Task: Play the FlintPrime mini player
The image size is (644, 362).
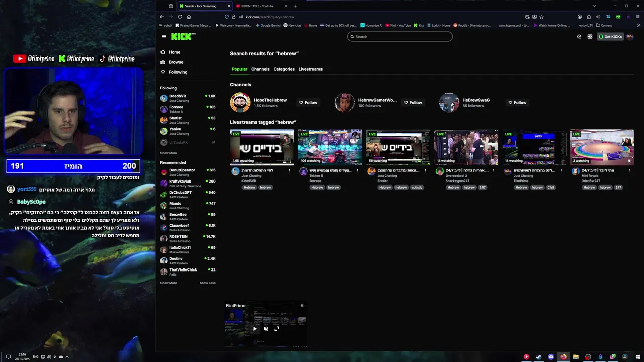Action: point(255,329)
